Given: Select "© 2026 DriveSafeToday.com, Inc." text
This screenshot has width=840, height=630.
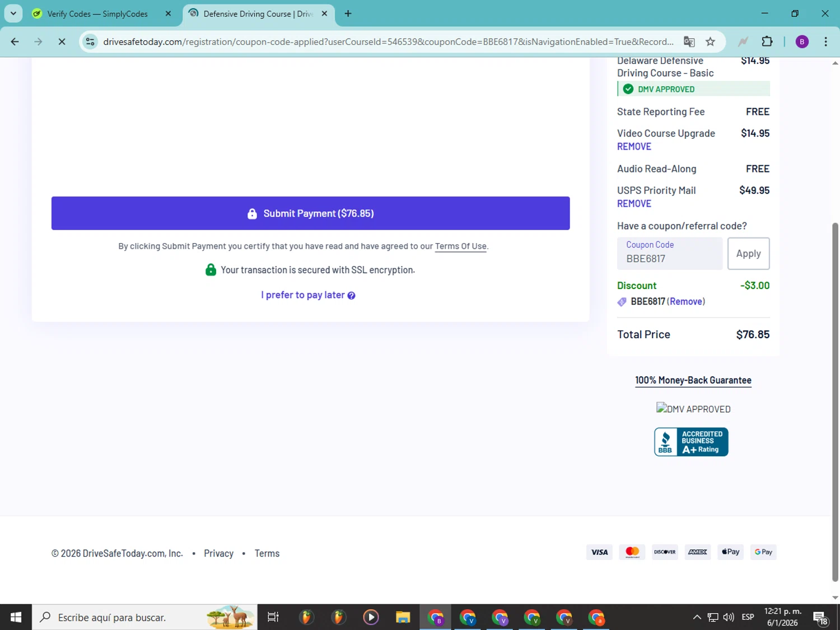Looking at the screenshot, I should pos(117,553).
